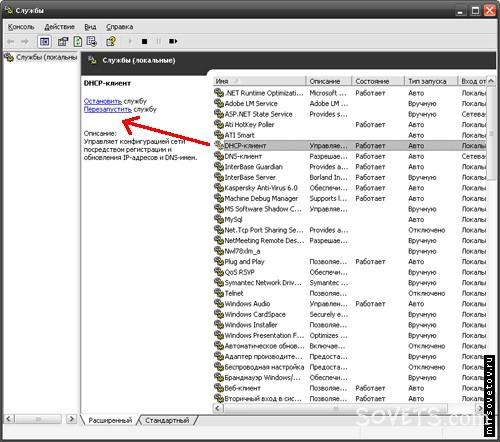Screen dimensions: 500x442
Task: Click the Веб-клиент service icon
Action: [219, 388]
